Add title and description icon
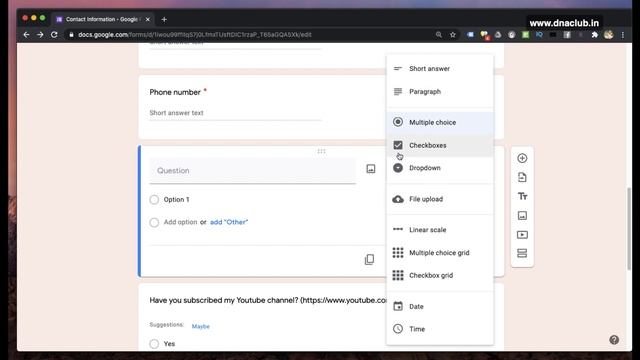Screen dimensions: 640x360 pos(522,196)
